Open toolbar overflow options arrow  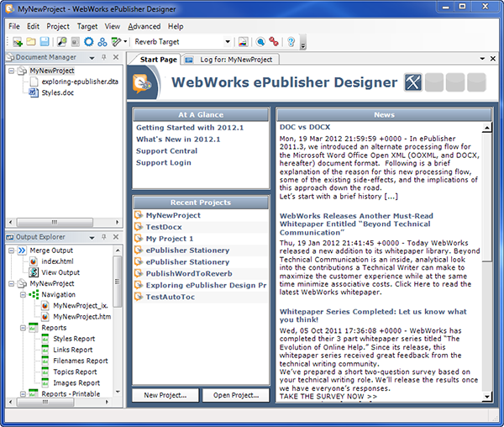302,45
